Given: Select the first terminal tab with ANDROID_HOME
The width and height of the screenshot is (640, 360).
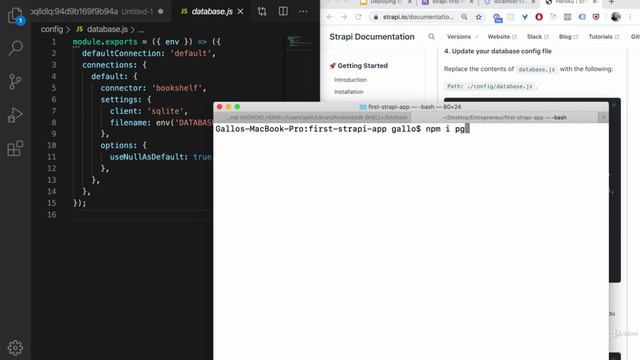Looking at the screenshot, I should point(312,118).
